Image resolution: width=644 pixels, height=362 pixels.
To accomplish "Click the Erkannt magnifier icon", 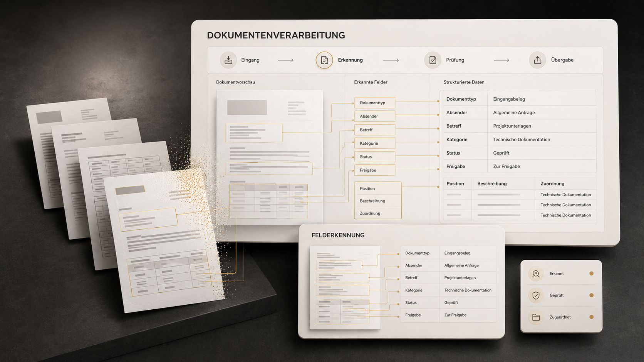I will 536,274.
